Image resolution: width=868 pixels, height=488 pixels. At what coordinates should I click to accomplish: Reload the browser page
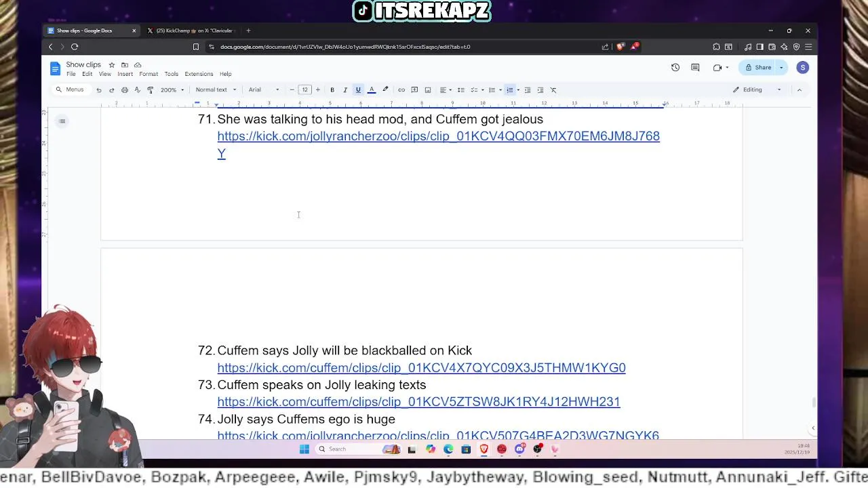[75, 47]
